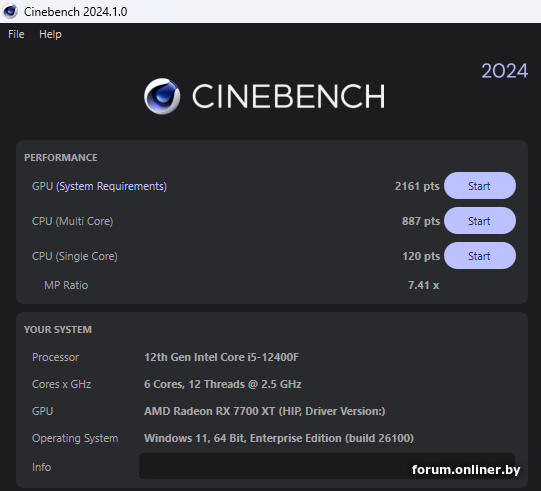Click the PERFORMANCE section heading

tap(61, 158)
